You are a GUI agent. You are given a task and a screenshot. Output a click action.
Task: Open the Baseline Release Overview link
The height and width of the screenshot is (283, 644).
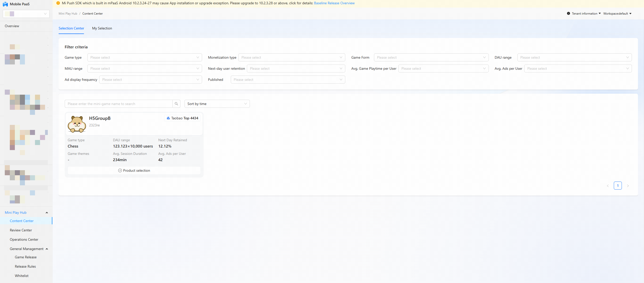(334, 3)
